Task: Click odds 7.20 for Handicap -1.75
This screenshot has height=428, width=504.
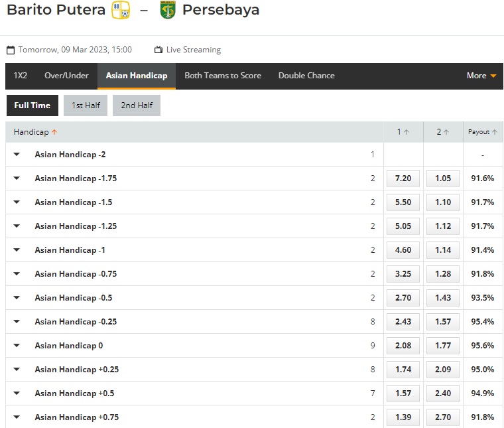Action: point(403,178)
